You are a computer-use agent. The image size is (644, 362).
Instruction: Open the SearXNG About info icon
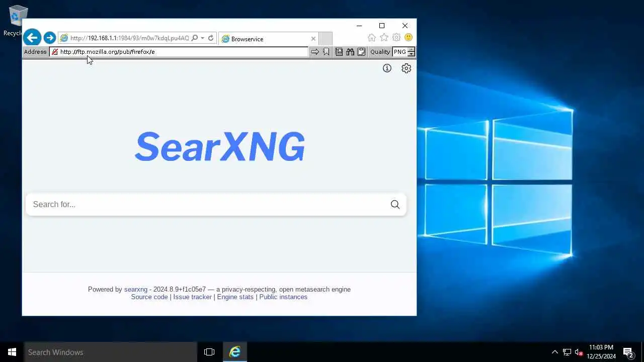[x=387, y=68]
